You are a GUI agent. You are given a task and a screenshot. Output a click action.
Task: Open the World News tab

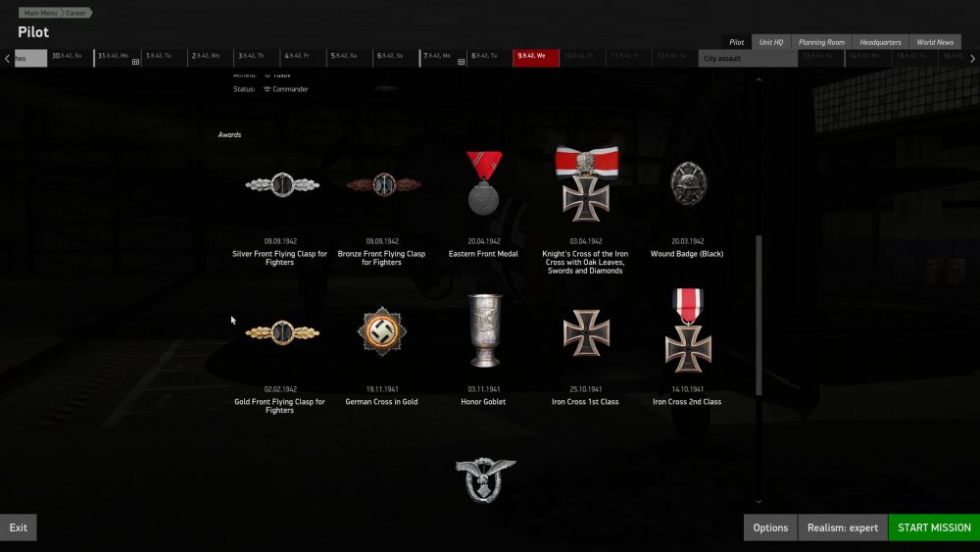pos(935,42)
